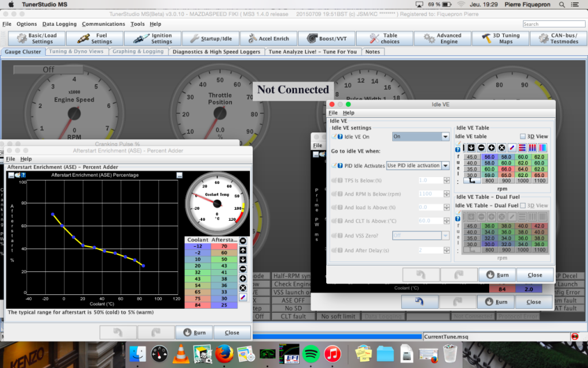Viewport: 588px width, 368px height.
Task: Expand the Idle VE On dropdown
Action: coord(445,137)
